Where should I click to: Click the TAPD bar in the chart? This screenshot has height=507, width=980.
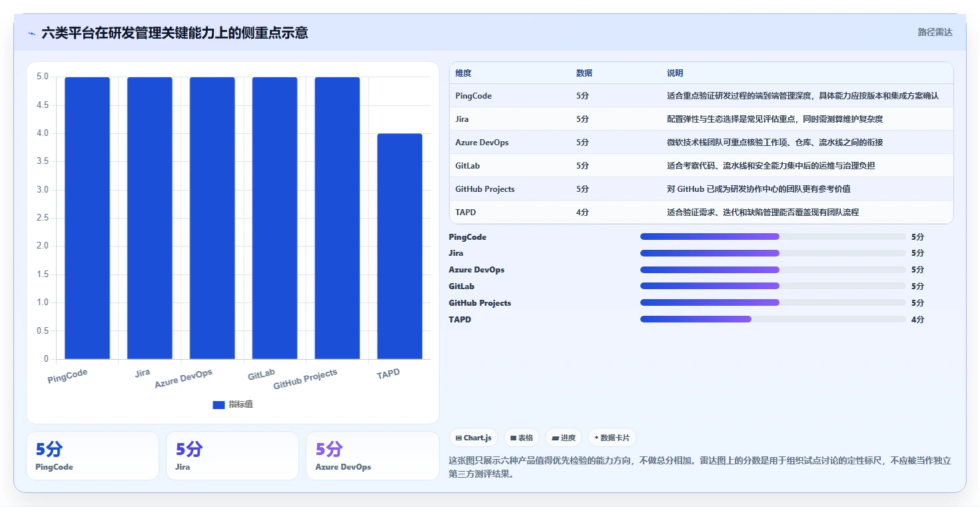pos(400,247)
